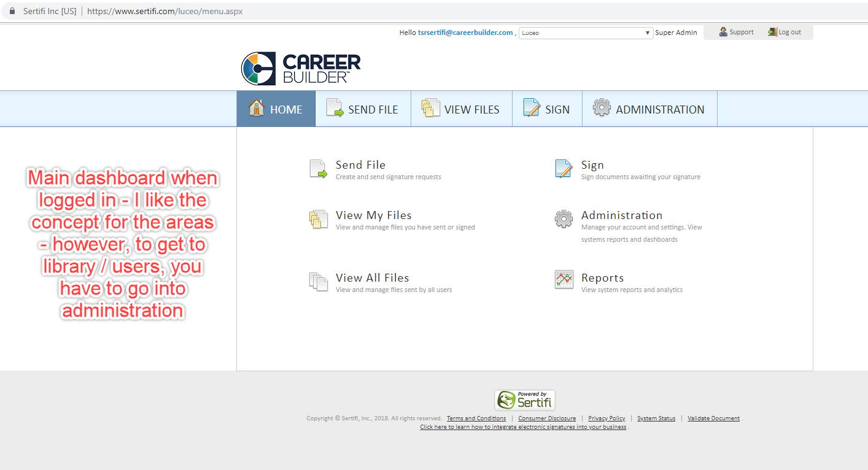Open the Administration dashboard link

(x=622, y=215)
